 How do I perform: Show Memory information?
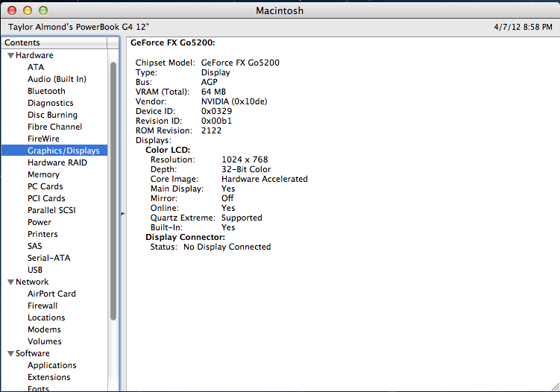43,174
